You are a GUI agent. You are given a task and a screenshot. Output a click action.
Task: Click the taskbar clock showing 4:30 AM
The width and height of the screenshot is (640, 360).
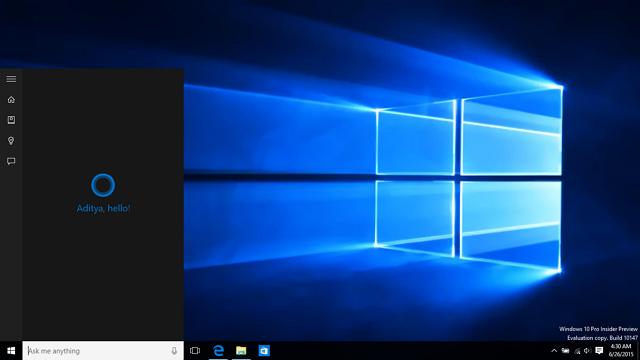coord(621,351)
